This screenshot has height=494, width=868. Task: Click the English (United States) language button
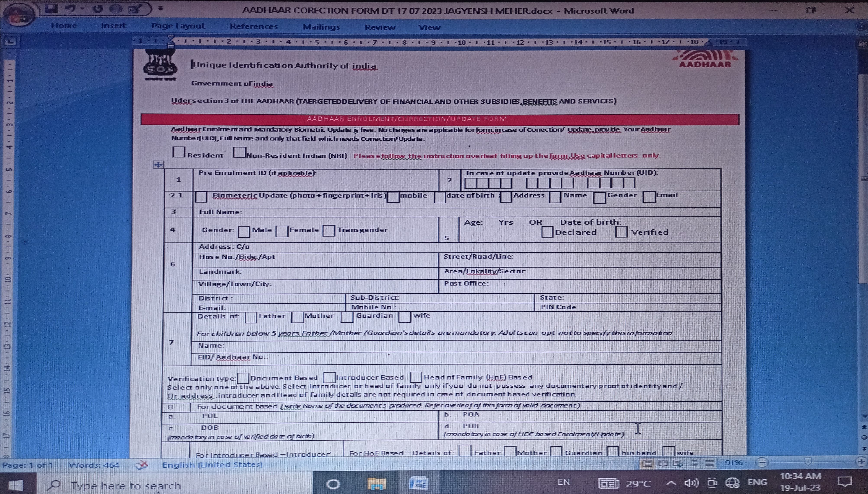click(x=212, y=465)
